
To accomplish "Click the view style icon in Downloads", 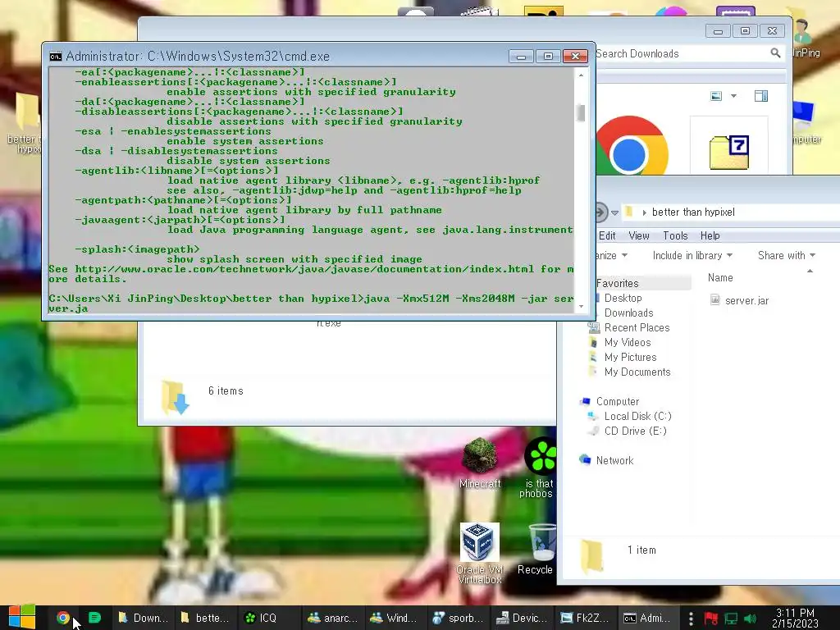I will point(715,96).
